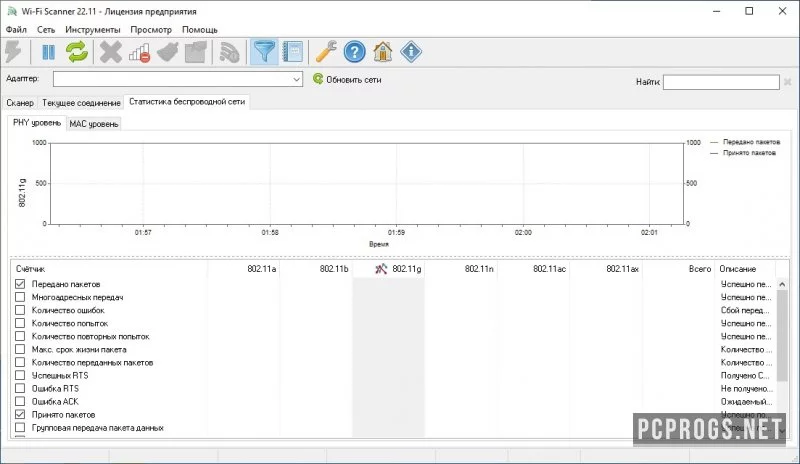
Task: Maximize the Wi-Fi Scanner window
Action: (x=749, y=11)
